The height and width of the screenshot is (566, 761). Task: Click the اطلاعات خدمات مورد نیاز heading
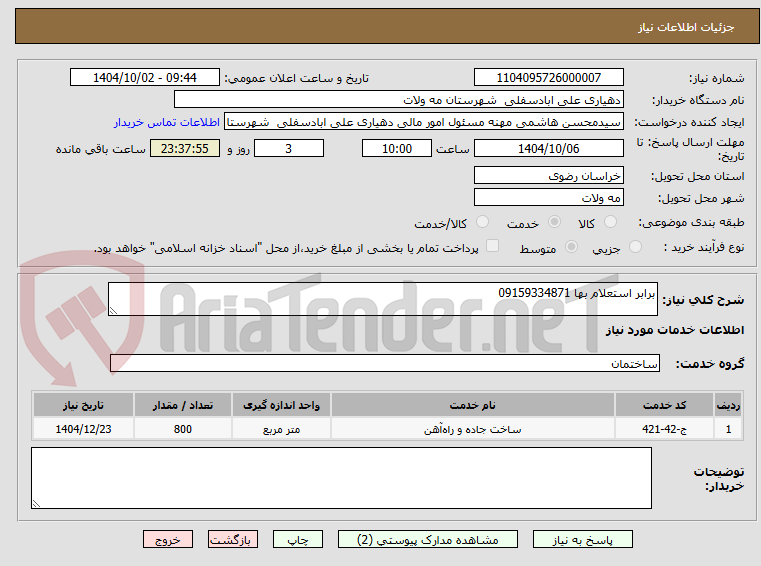click(x=675, y=330)
